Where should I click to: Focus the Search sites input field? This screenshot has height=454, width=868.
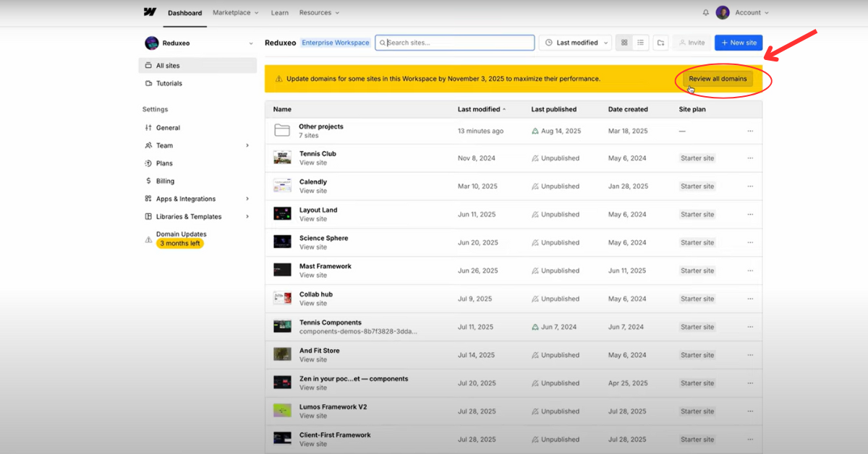coord(456,43)
